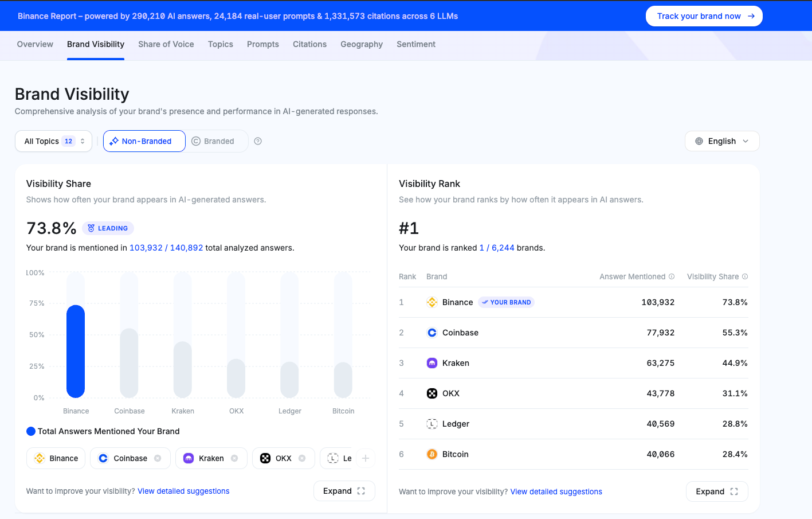Select the Non-Branded filter option
This screenshot has height=519, width=812.
click(x=144, y=141)
